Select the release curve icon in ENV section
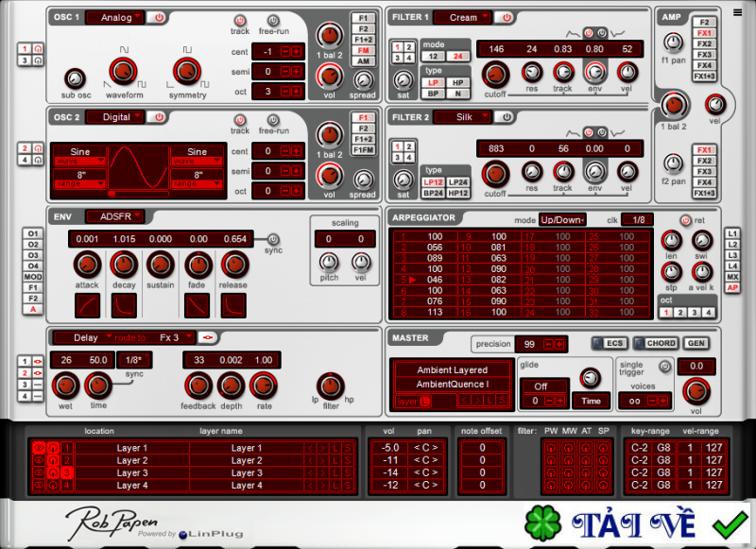The height and width of the screenshot is (549, 756). pos(232,302)
